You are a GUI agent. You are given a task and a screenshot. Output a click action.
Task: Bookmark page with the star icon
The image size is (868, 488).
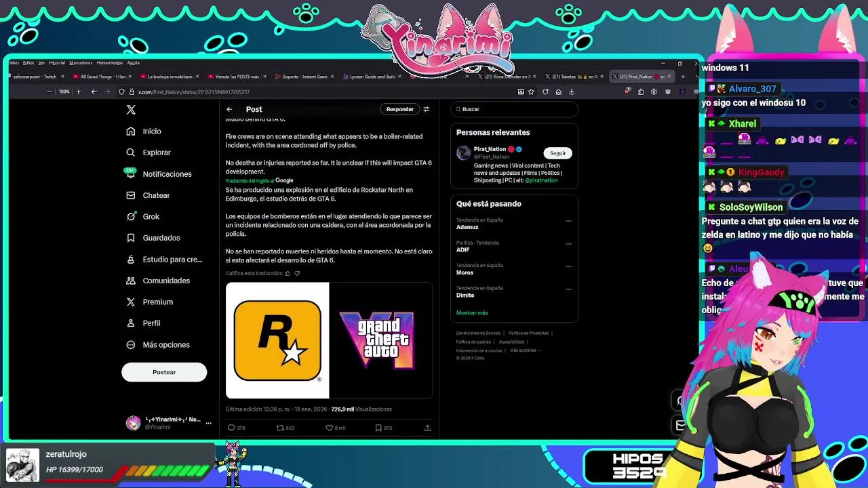click(531, 91)
